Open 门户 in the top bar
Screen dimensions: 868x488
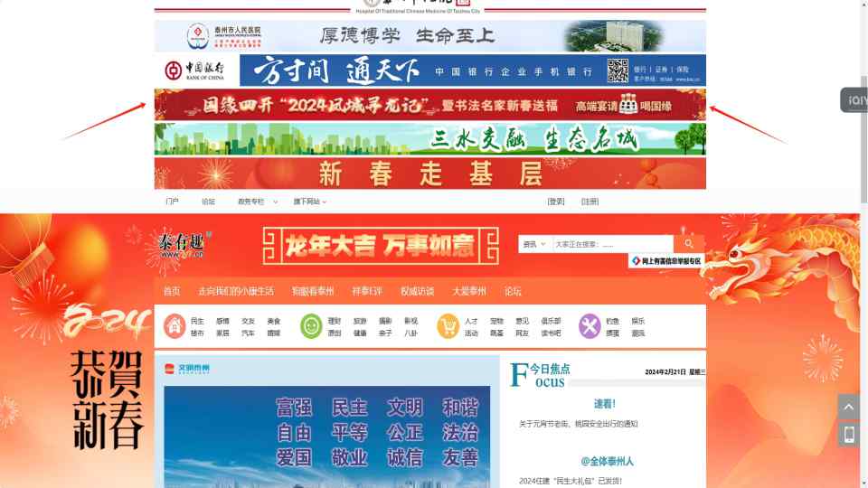[172, 202]
